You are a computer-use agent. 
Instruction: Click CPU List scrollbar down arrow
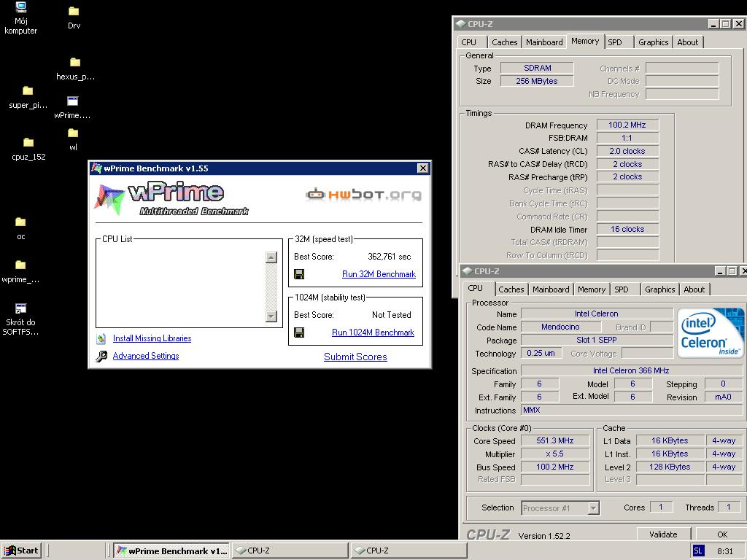(271, 316)
